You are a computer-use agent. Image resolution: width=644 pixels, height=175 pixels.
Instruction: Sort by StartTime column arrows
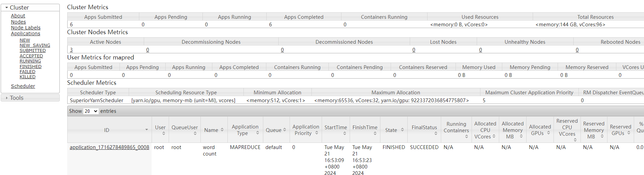pyautogui.click(x=345, y=134)
